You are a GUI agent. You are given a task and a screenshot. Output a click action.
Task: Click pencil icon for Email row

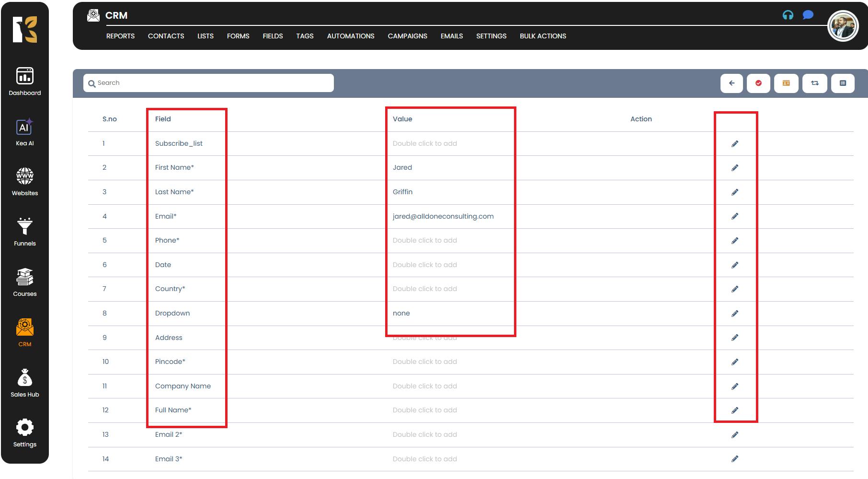coord(735,216)
